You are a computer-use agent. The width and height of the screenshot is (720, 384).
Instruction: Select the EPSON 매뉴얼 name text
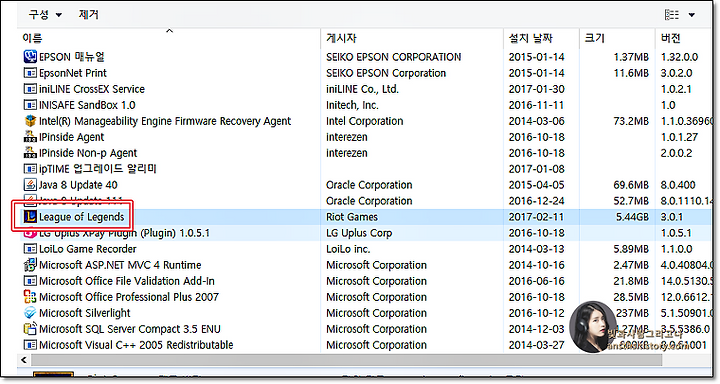pos(72,57)
